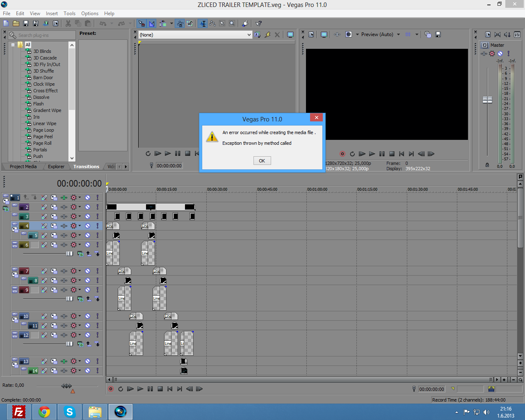Open a project with the folder icon
525x420 pixels.
[x=16, y=23]
